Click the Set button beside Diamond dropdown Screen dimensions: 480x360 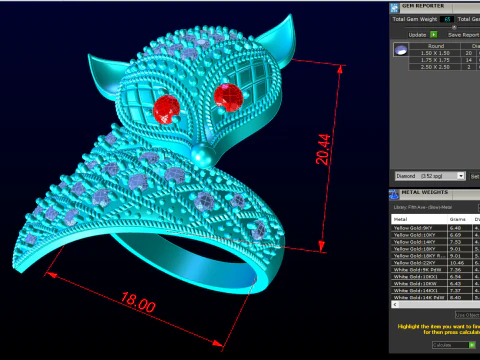(x=475, y=176)
